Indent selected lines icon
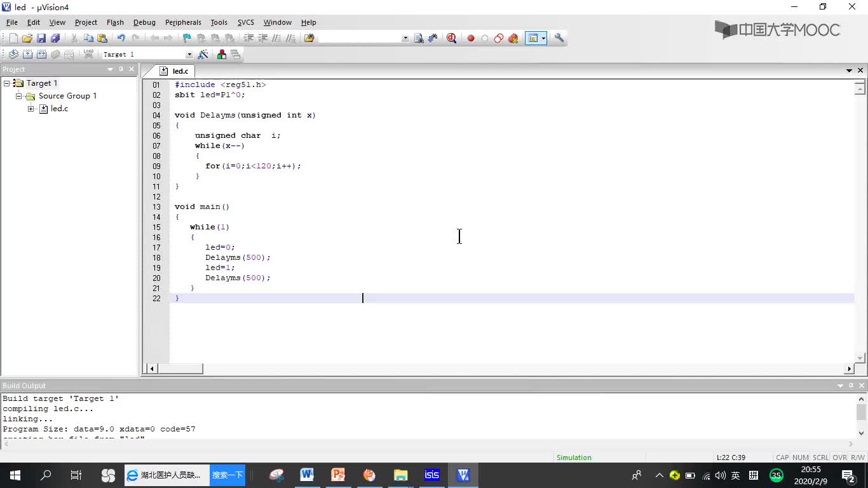This screenshot has width=868, height=488. (x=249, y=38)
